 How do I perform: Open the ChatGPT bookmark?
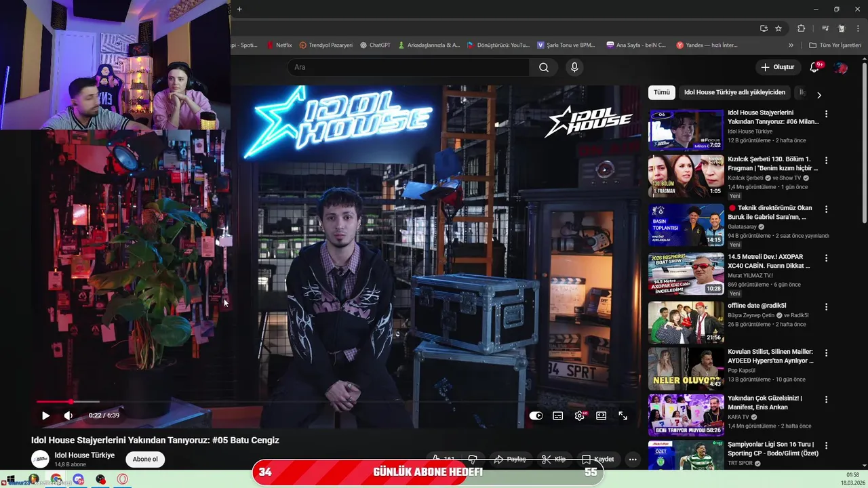click(375, 45)
